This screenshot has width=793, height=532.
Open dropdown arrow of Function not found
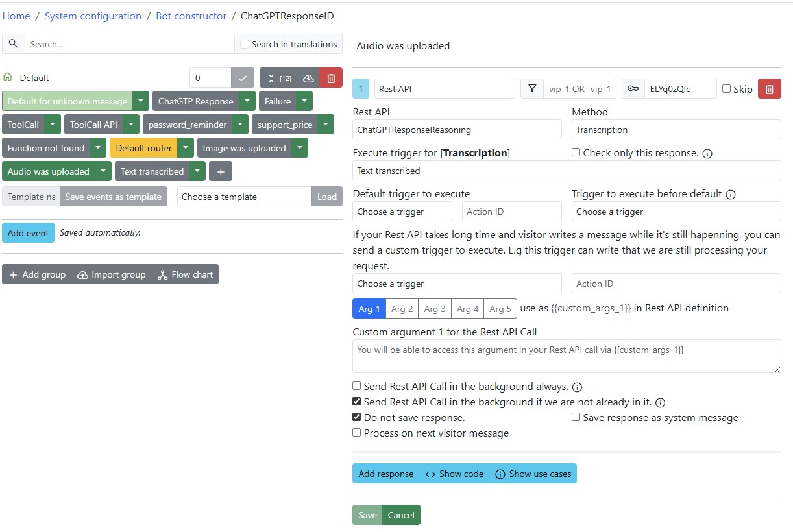[x=98, y=148]
